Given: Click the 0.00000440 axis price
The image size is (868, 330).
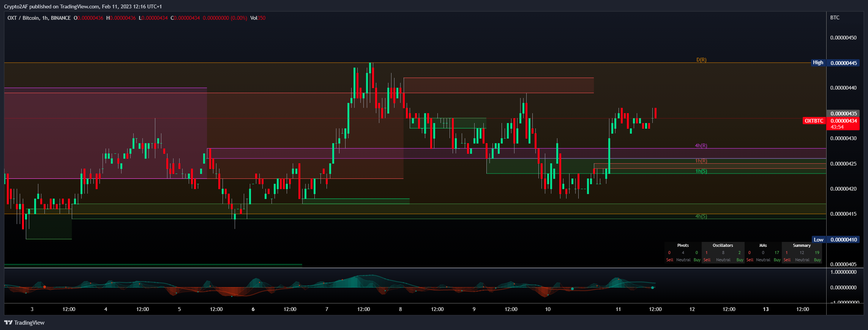Looking at the screenshot, I should (843, 88).
